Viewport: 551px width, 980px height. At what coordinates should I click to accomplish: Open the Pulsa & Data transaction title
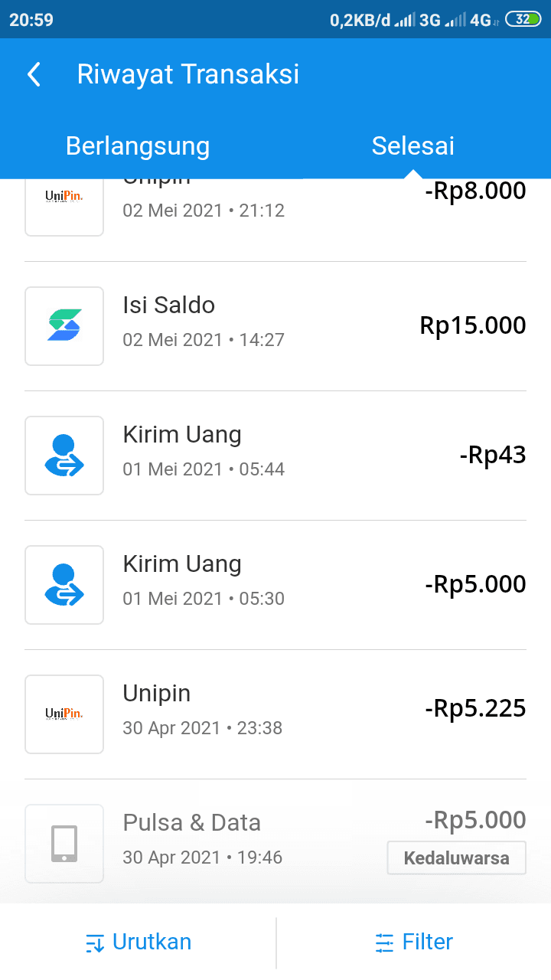[x=192, y=823]
